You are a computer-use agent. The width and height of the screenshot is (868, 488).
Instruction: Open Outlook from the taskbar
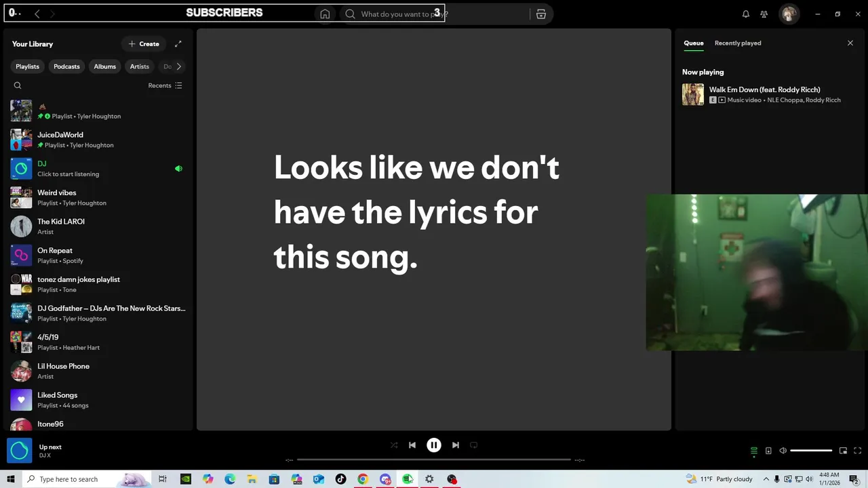318,479
